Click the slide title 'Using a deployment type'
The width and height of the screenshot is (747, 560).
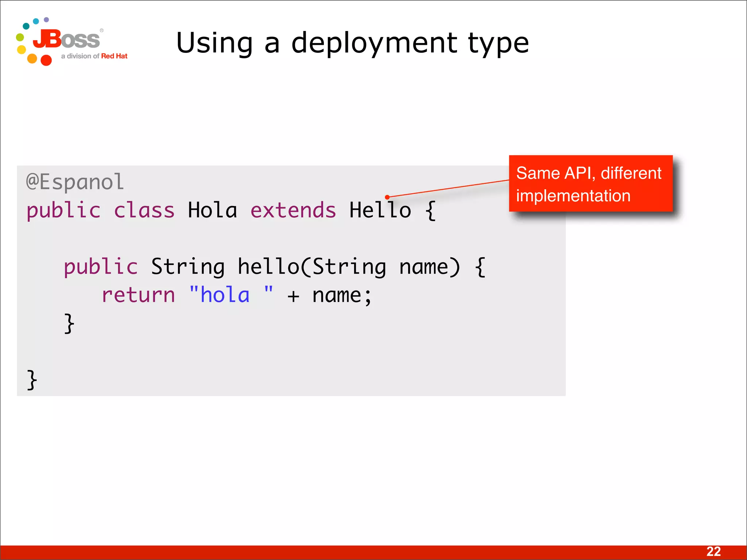coord(352,43)
